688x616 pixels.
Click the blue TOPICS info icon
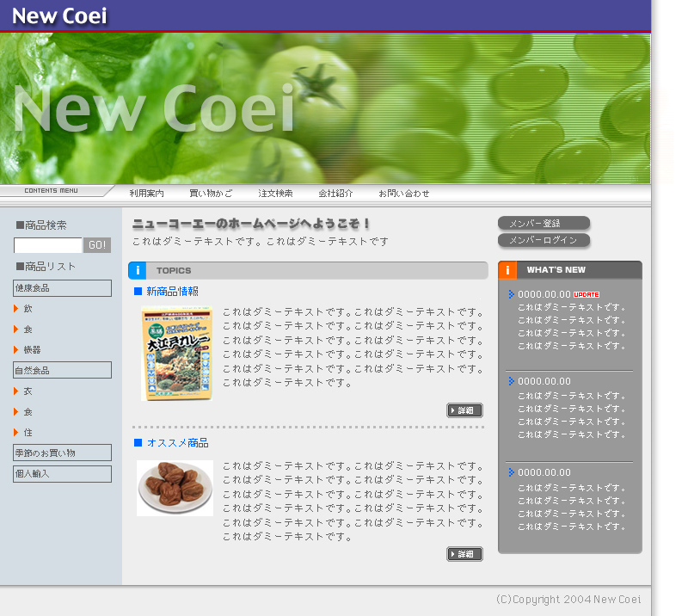[137, 271]
